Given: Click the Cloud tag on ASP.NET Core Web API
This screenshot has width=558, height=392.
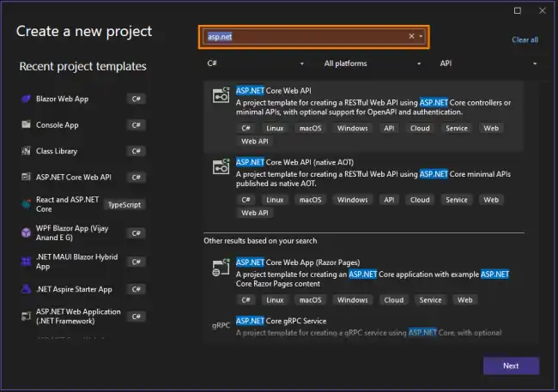Looking at the screenshot, I should coord(420,128).
